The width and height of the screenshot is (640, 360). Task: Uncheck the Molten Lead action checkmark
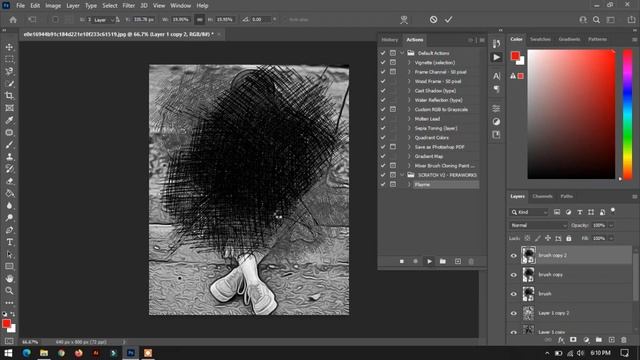(x=383, y=119)
